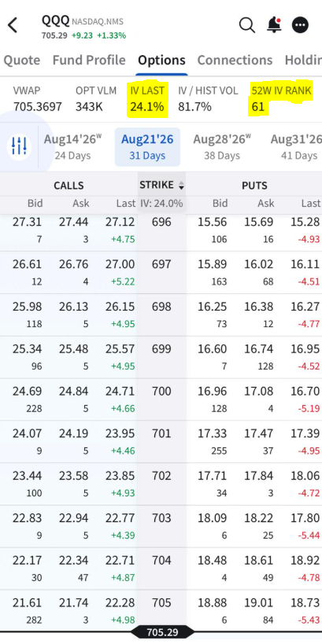Tap the highlighted IV LAST 24.1% value
Viewport: 322px width, 644px height.
[x=147, y=107]
